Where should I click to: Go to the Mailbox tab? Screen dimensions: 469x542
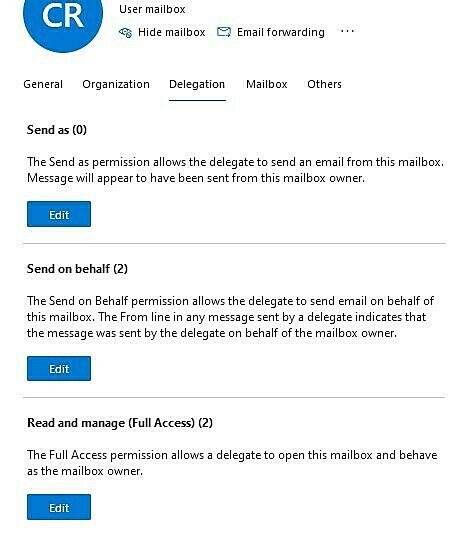pos(266,84)
